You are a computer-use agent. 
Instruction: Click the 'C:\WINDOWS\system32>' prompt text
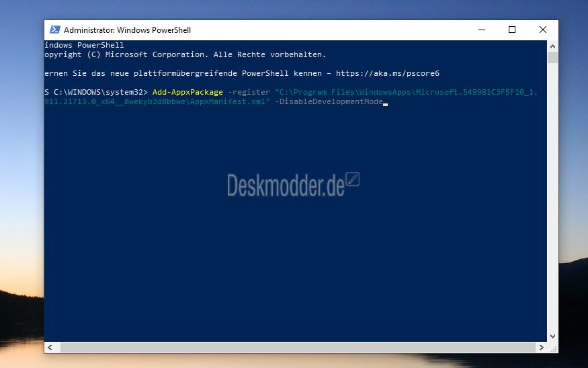[x=101, y=92]
